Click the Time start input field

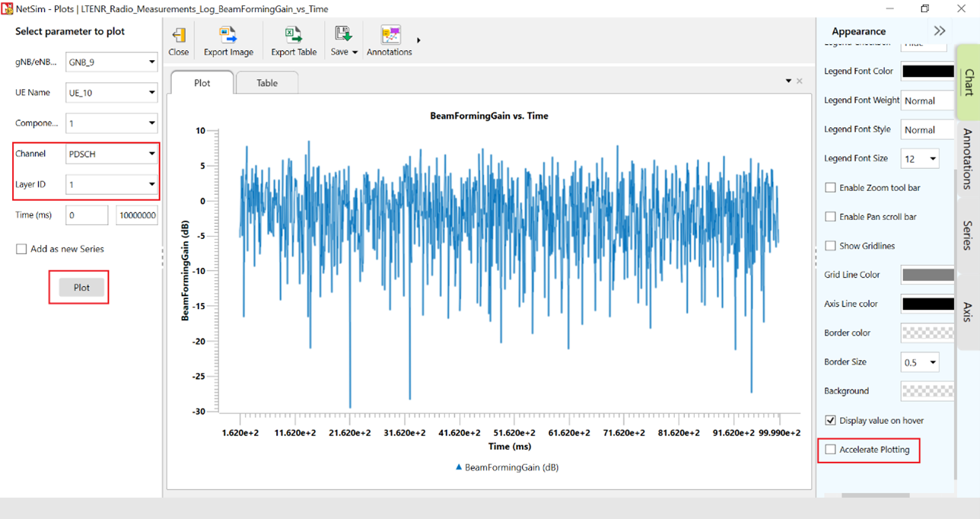point(87,215)
